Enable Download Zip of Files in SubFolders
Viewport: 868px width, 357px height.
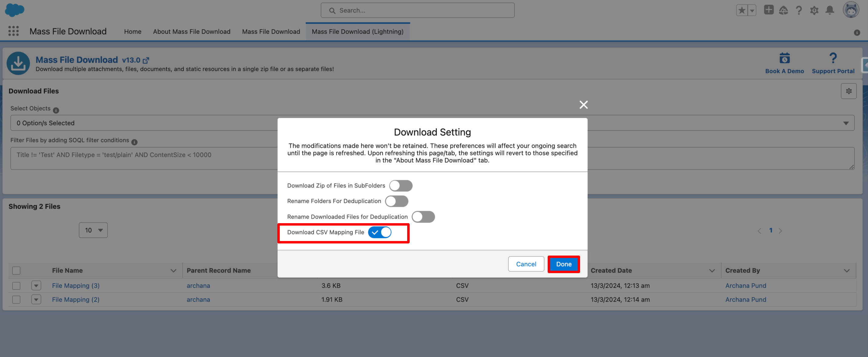[x=400, y=186]
